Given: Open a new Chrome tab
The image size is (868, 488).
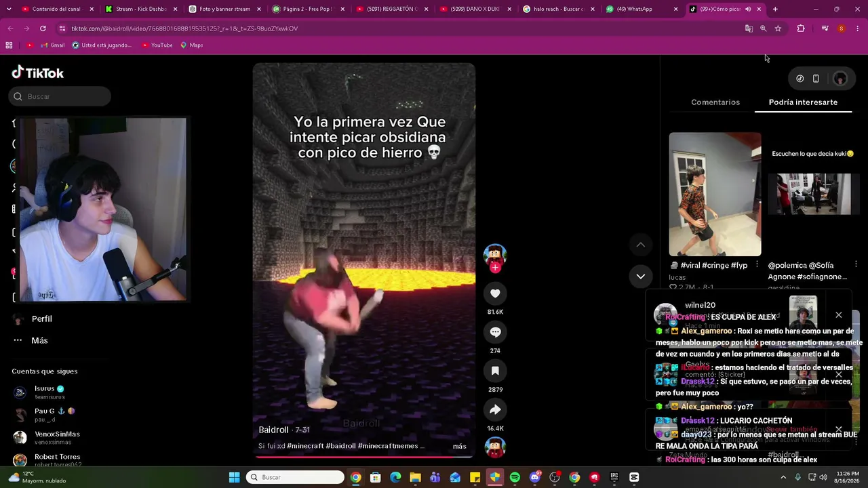Looking at the screenshot, I should coord(775,9).
